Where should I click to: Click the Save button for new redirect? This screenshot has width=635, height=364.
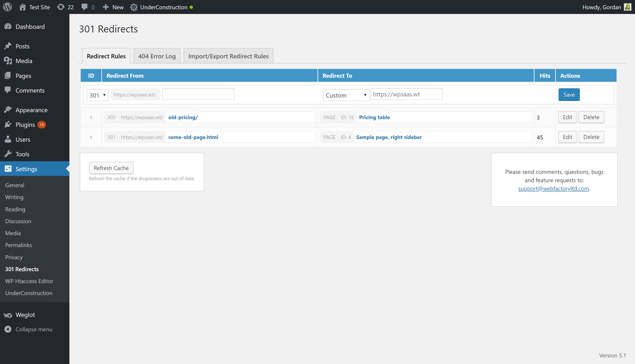click(x=569, y=94)
